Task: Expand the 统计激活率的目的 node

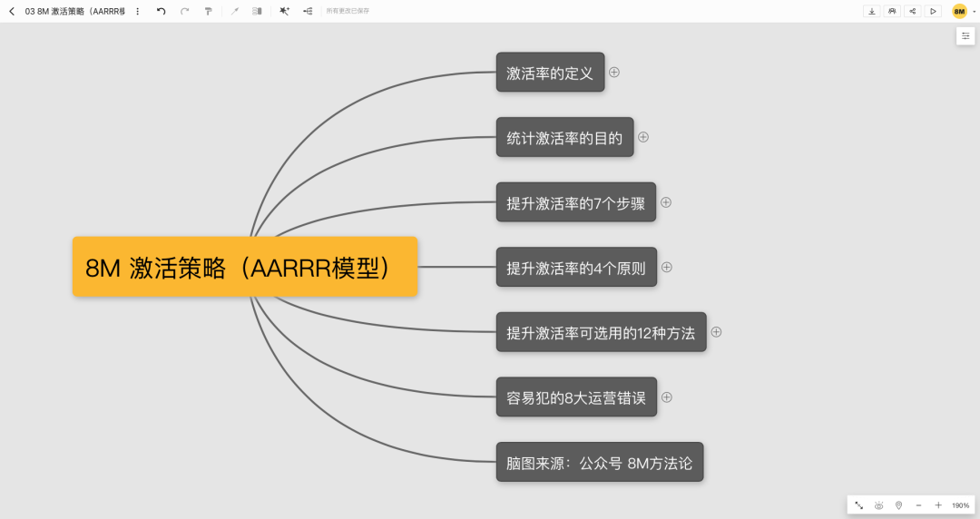Action: [x=643, y=137]
